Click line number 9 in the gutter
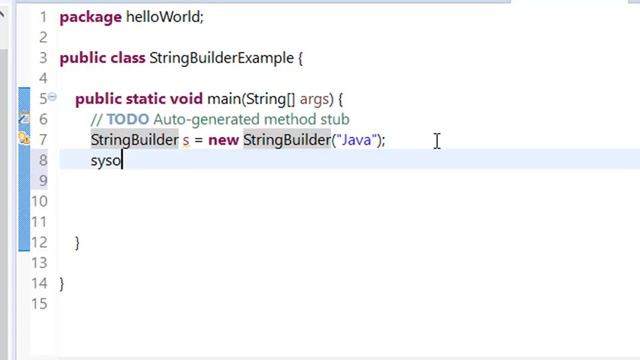640x360 pixels. coord(43,180)
